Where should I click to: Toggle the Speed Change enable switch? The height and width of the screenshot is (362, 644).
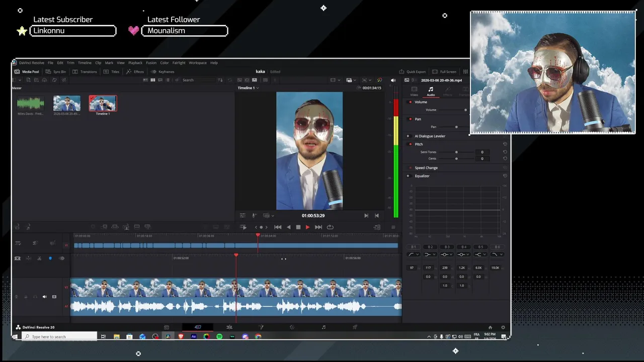click(x=411, y=168)
